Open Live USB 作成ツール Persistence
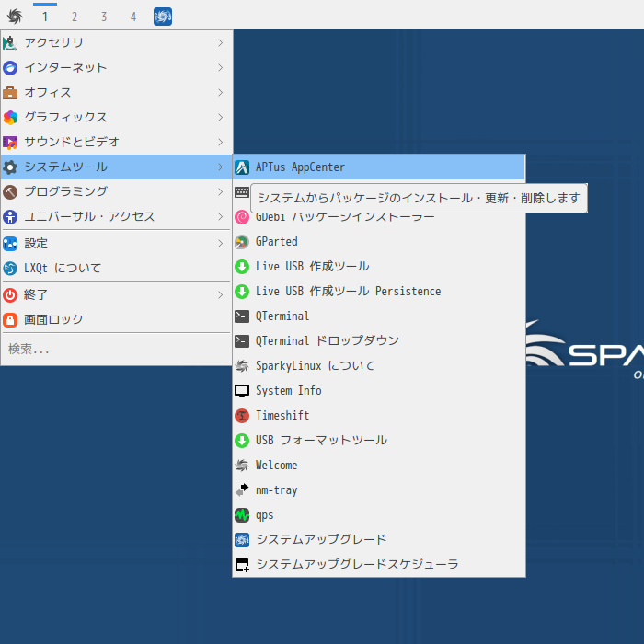The width and height of the screenshot is (644, 644). (379, 292)
